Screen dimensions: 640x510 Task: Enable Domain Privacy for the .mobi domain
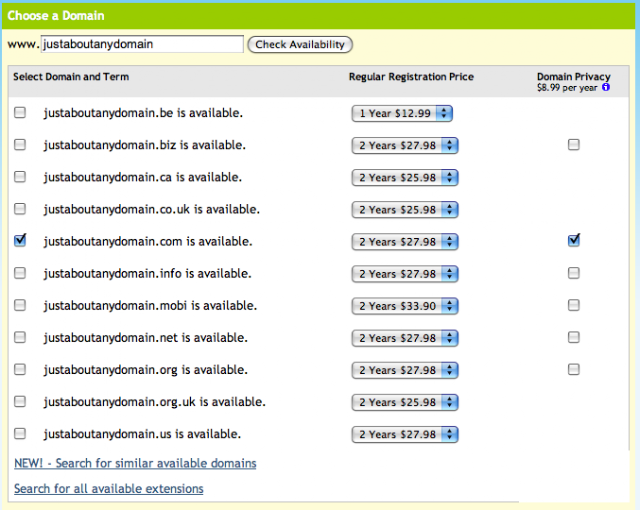pos(573,305)
